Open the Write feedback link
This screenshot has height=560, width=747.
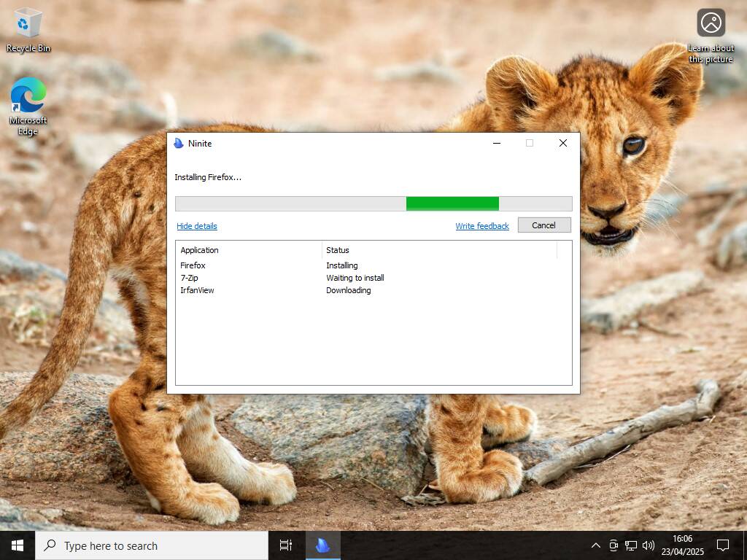(482, 226)
